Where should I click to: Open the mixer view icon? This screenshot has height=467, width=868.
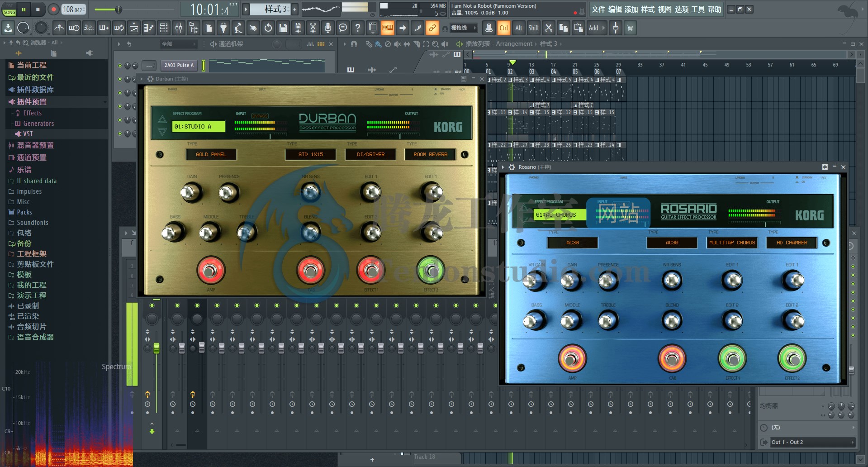pos(179,28)
